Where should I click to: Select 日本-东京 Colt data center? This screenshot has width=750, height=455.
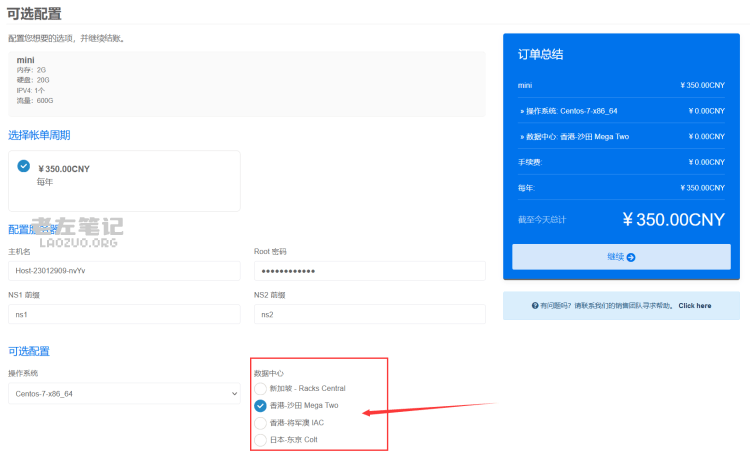[x=261, y=439]
